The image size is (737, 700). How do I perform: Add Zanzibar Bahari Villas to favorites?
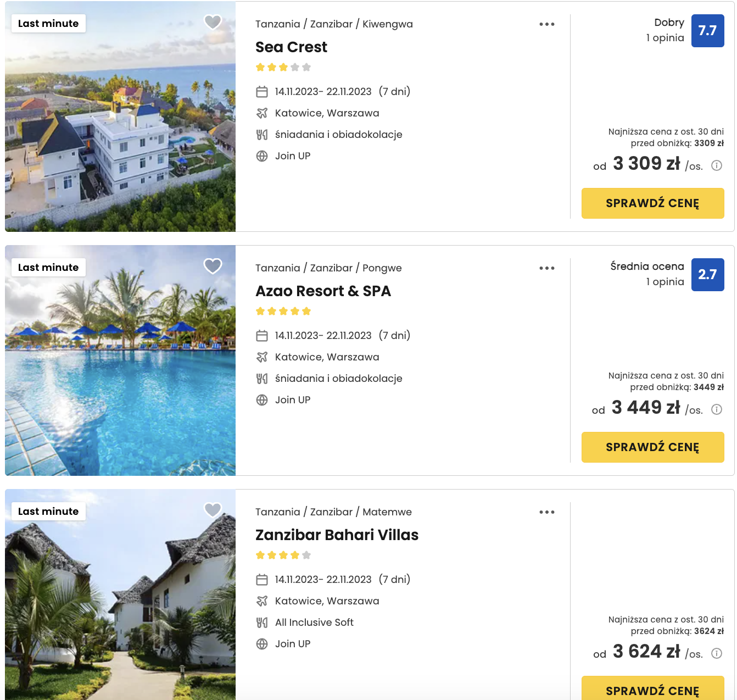pos(213,510)
